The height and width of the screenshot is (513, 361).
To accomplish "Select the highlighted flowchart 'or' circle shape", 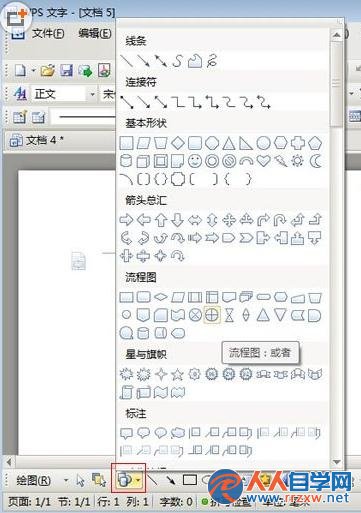I will [x=212, y=314].
